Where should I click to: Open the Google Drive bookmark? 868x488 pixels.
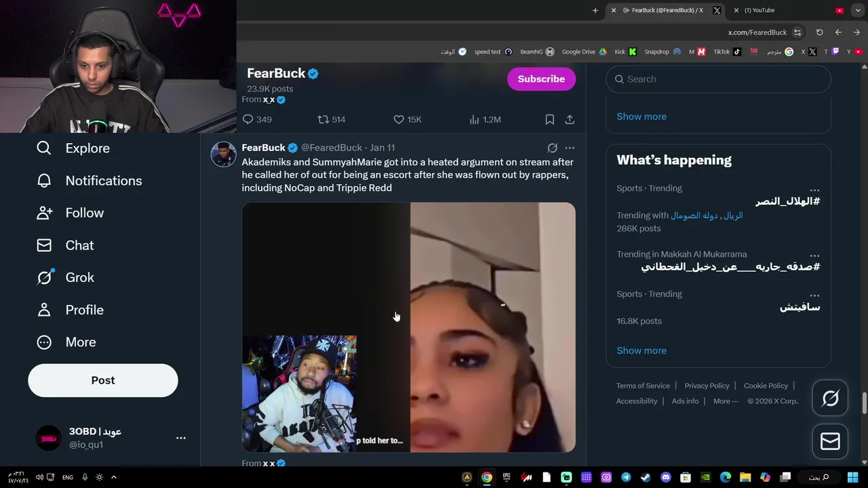[x=585, y=52]
